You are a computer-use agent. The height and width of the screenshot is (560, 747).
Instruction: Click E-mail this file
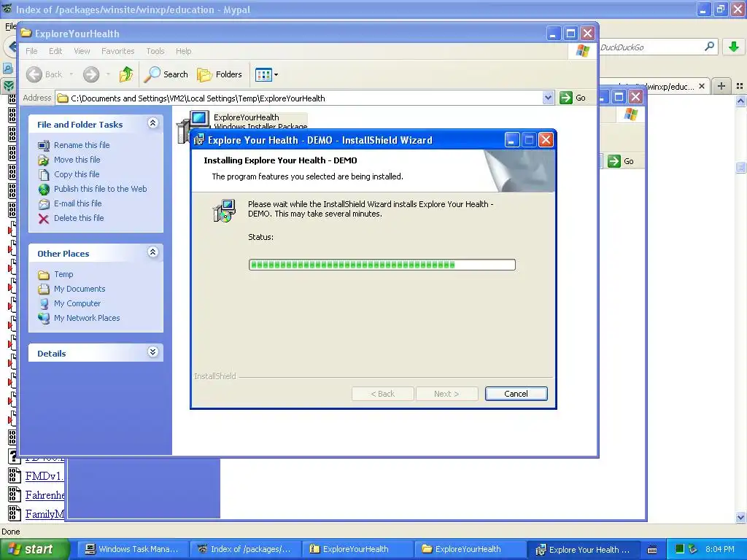pos(77,203)
